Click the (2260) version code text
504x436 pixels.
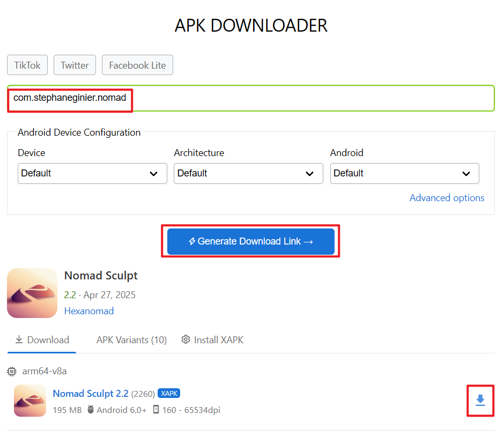pos(143,394)
